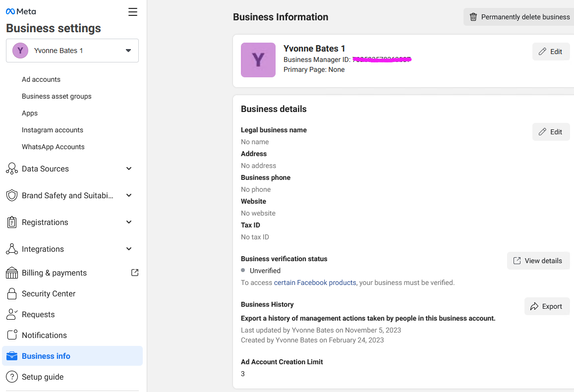Click the Business Information heading
This screenshot has height=392, width=574.
point(281,17)
